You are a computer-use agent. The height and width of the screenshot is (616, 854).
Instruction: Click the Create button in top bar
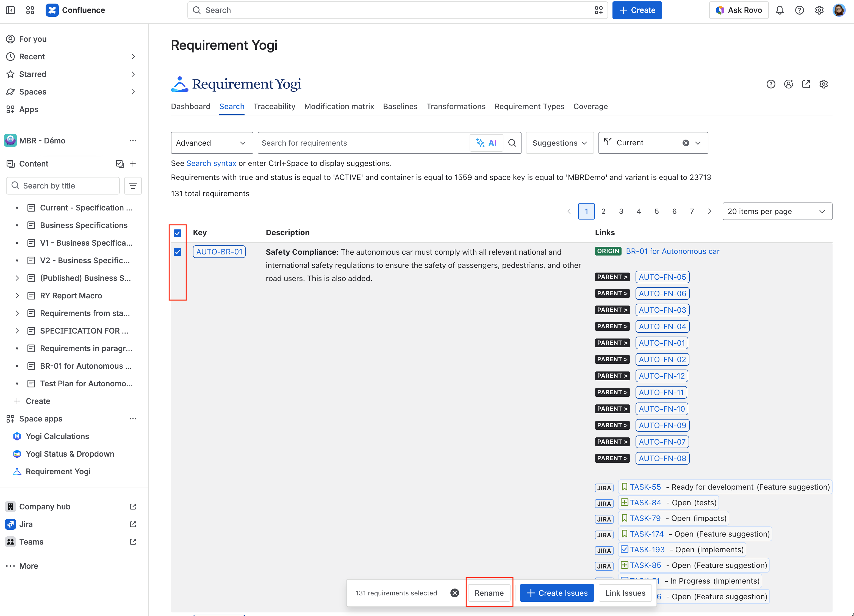[x=637, y=10]
